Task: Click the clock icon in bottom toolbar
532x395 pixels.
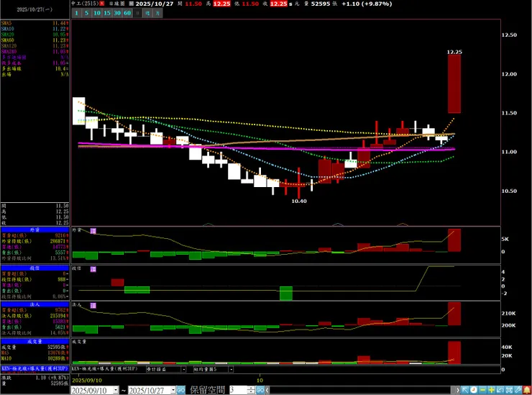Action: [x=474, y=390]
